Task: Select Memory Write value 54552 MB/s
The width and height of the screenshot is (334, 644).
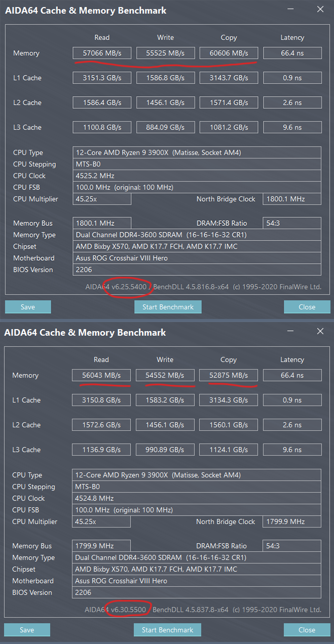Action: coord(165,376)
